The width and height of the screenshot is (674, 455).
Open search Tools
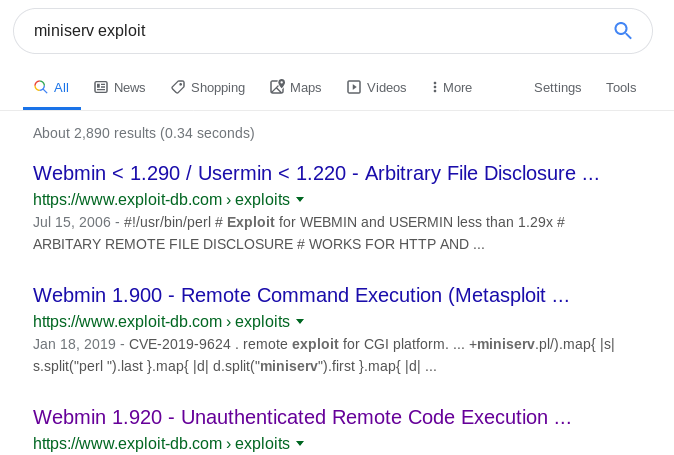(x=621, y=88)
